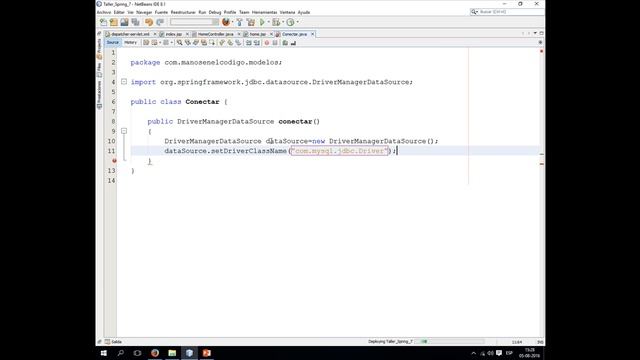Image resolution: width=640 pixels, height=360 pixels.
Task: Open the quick search magnifier dropdown
Action: pyautogui.click(x=474, y=12)
